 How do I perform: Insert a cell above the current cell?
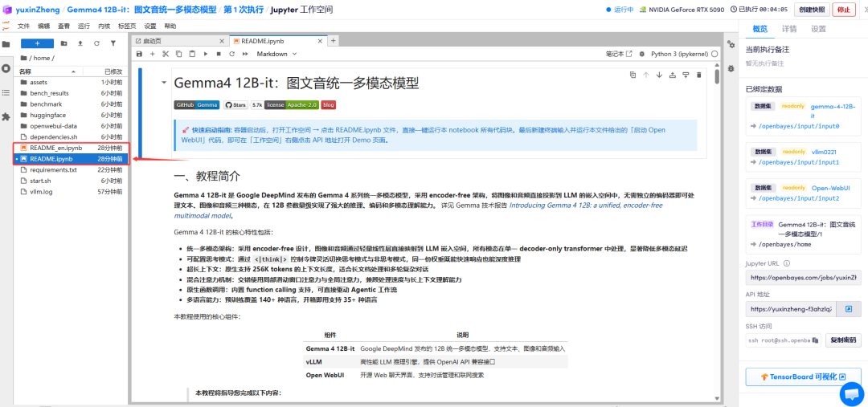point(673,75)
